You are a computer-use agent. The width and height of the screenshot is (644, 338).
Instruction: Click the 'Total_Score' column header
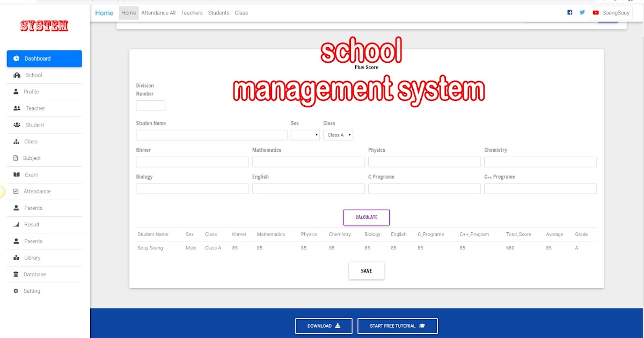tap(518, 234)
